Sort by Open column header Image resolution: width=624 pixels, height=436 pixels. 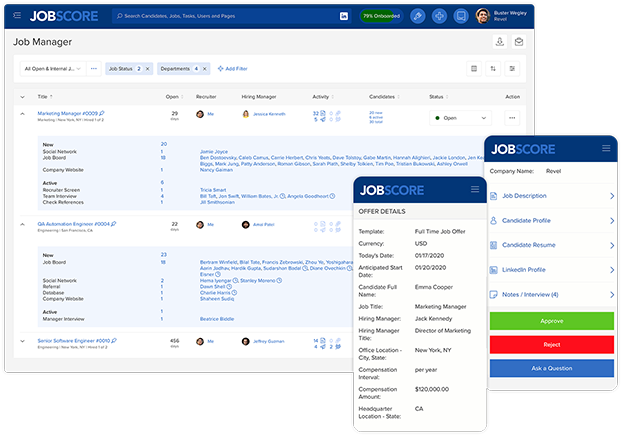(174, 97)
